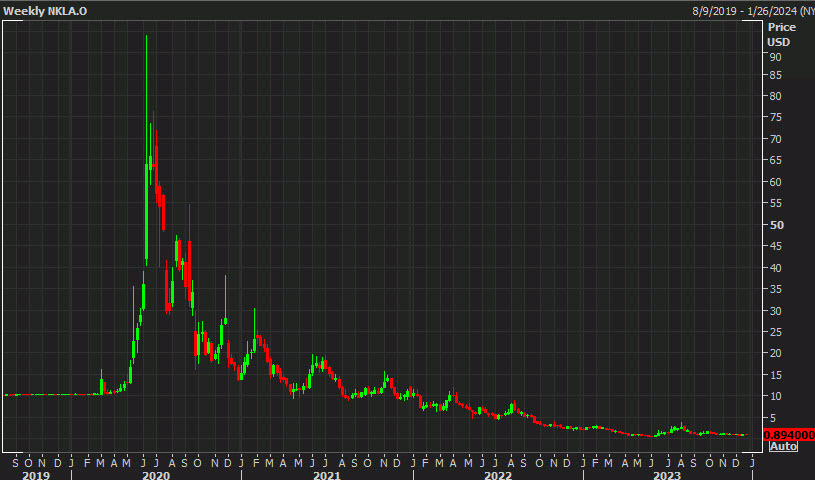815x480 pixels.
Task: Click the bold 50 level on price axis
Action: (x=776, y=225)
